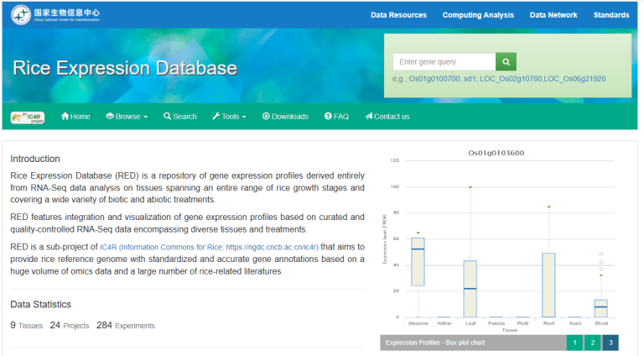Click inside the gene query field
The height and width of the screenshot is (356, 644).
pos(444,61)
